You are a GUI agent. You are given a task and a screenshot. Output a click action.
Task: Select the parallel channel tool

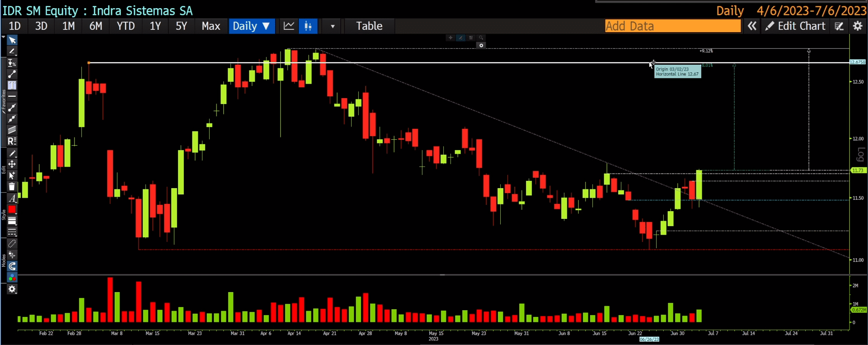(12, 130)
